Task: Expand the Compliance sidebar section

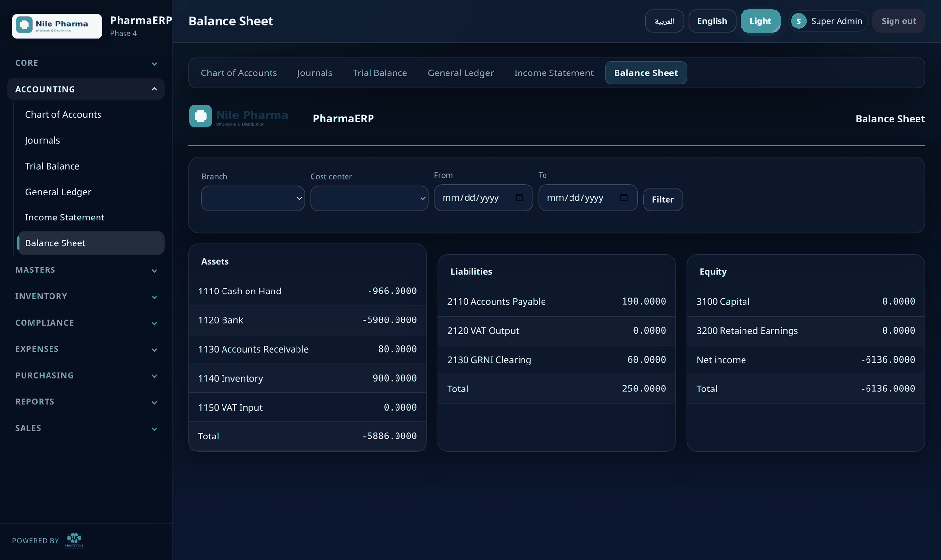Action: click(x=86, y=323)
